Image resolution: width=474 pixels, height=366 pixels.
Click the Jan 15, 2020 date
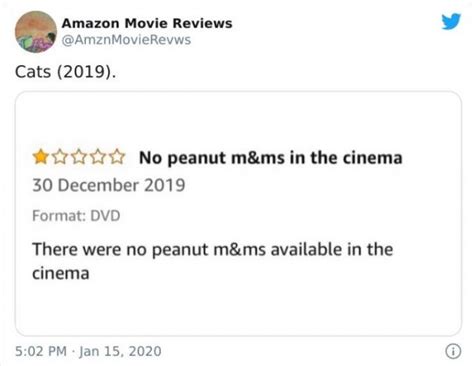(x=120, y=351)
